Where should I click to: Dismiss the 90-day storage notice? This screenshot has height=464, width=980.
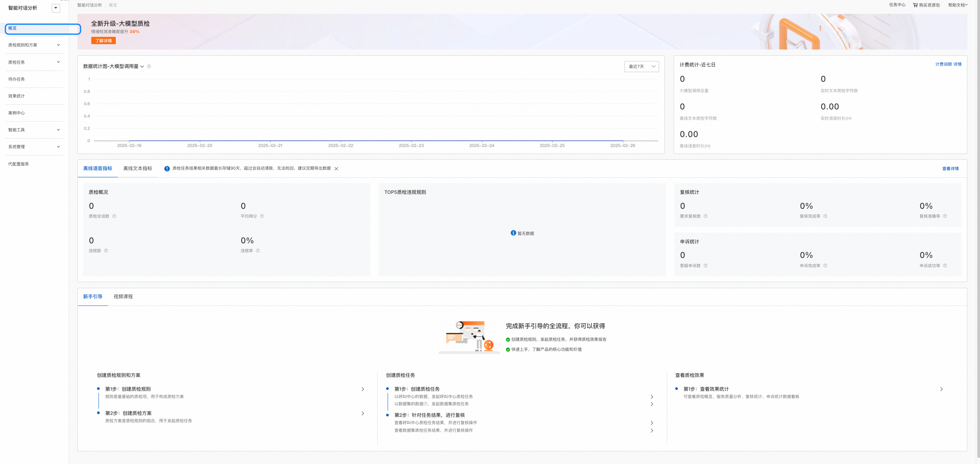(336, 168)
